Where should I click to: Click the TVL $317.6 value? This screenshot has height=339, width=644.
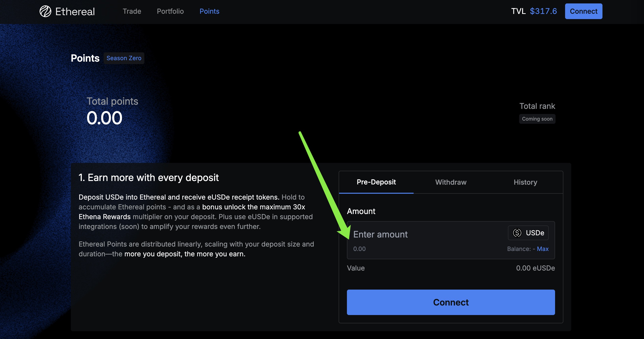pyautogui.click(x=543, y=11)
